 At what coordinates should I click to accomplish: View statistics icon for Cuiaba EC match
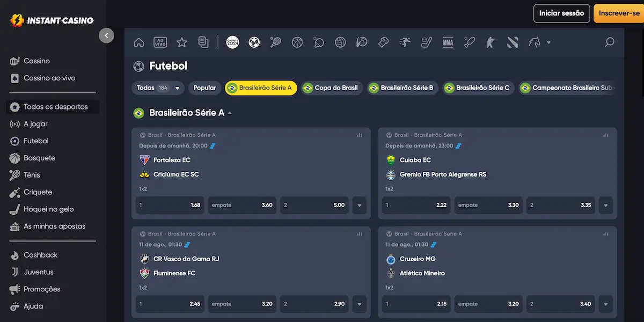pos(606,135)
